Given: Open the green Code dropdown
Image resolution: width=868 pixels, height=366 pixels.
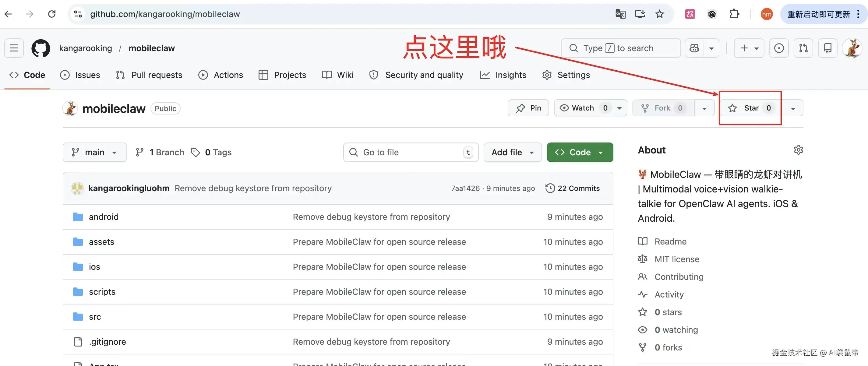Looking at the screenshot, I should (x=580, y=152).
